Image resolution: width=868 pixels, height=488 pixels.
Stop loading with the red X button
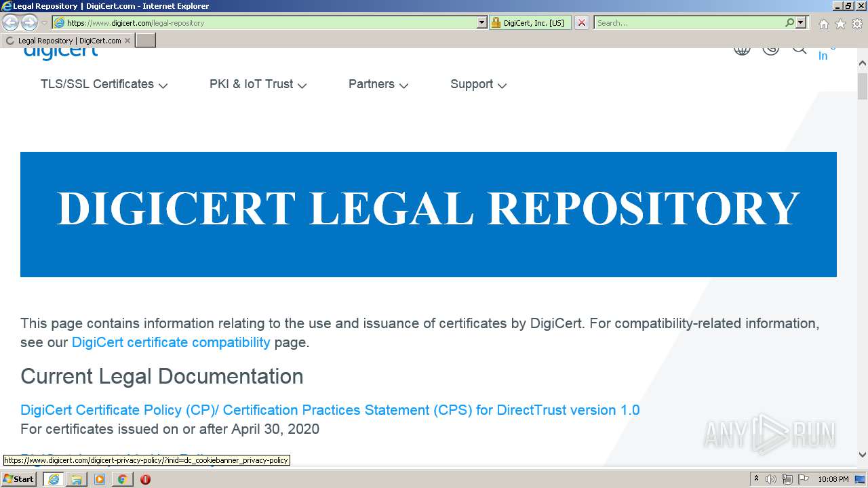(582, 22)
